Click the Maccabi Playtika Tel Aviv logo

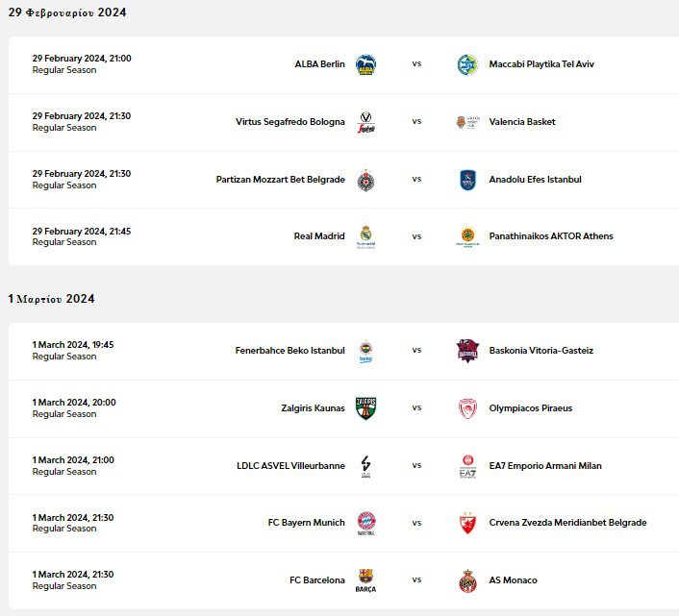(x=467, y=64)
